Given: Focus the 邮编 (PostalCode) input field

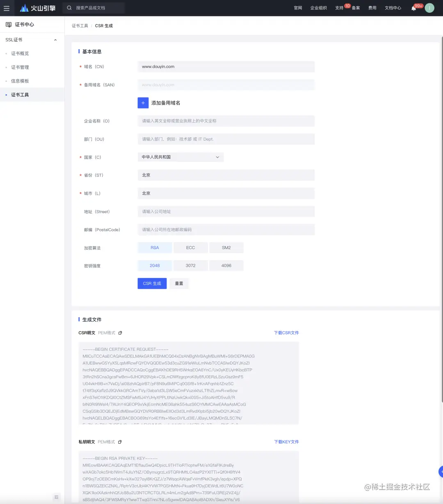Looking at the screenshot, I should click(226, 229).
